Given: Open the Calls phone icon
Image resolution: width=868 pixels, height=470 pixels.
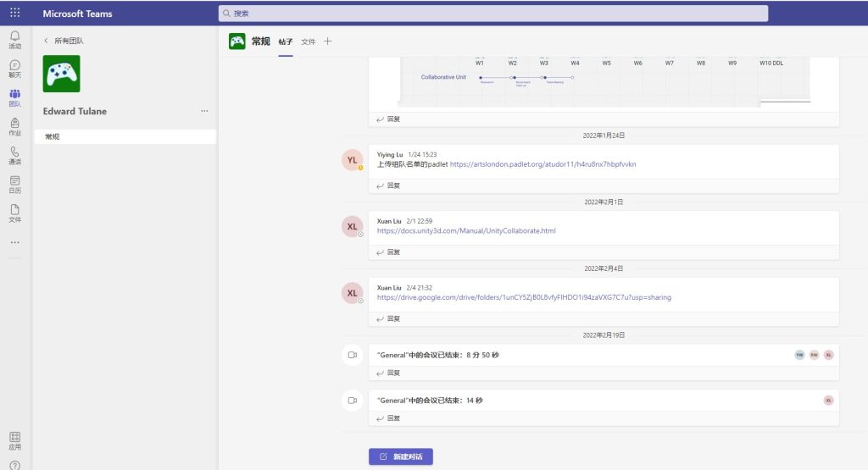Looking at the screenshot, I should [15, 155].
